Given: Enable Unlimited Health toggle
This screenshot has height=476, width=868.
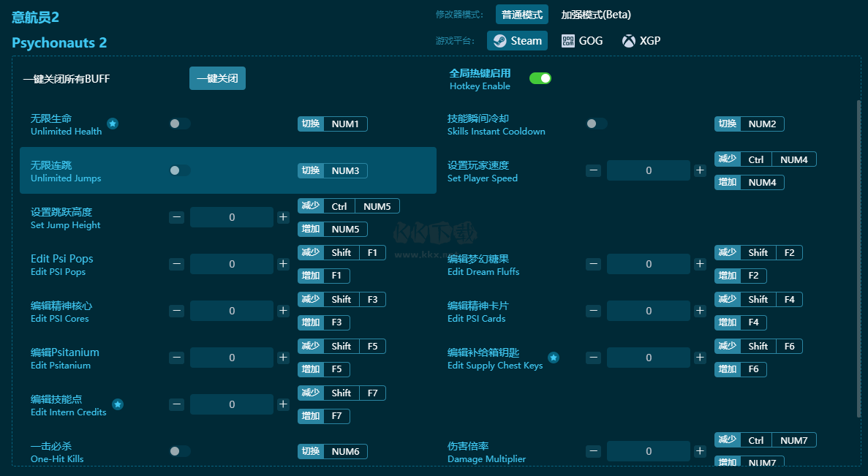Looking at the screenshot, I should tap(180, 124).
